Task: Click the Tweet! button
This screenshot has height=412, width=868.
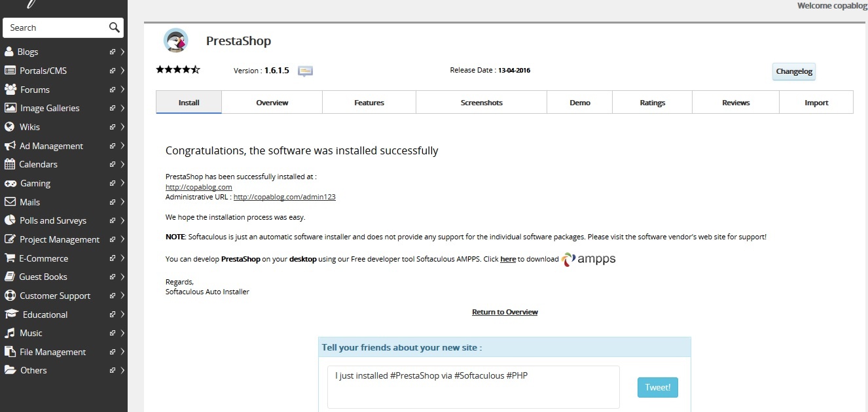Action: click(x=658, y=387)
